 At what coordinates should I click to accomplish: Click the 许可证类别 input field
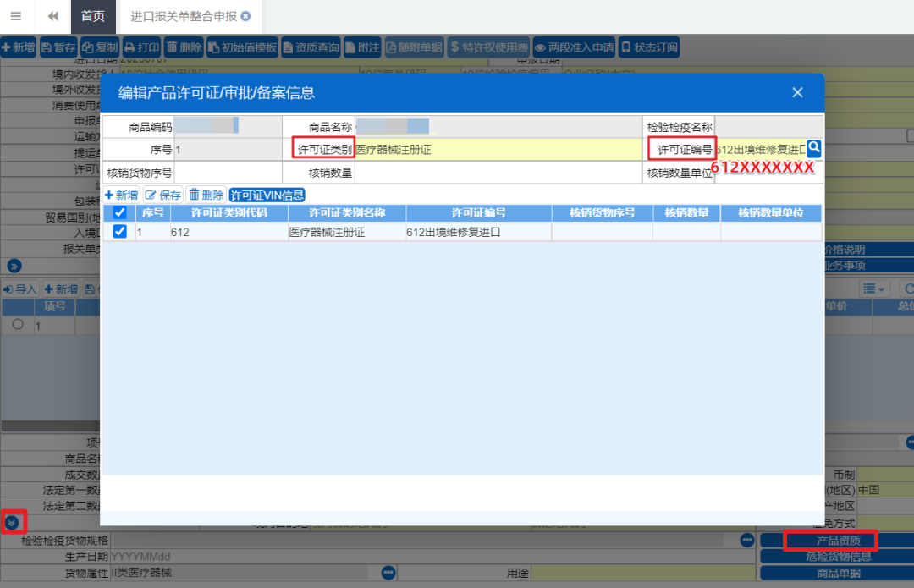pyautogui.click(x=498, y=150)
